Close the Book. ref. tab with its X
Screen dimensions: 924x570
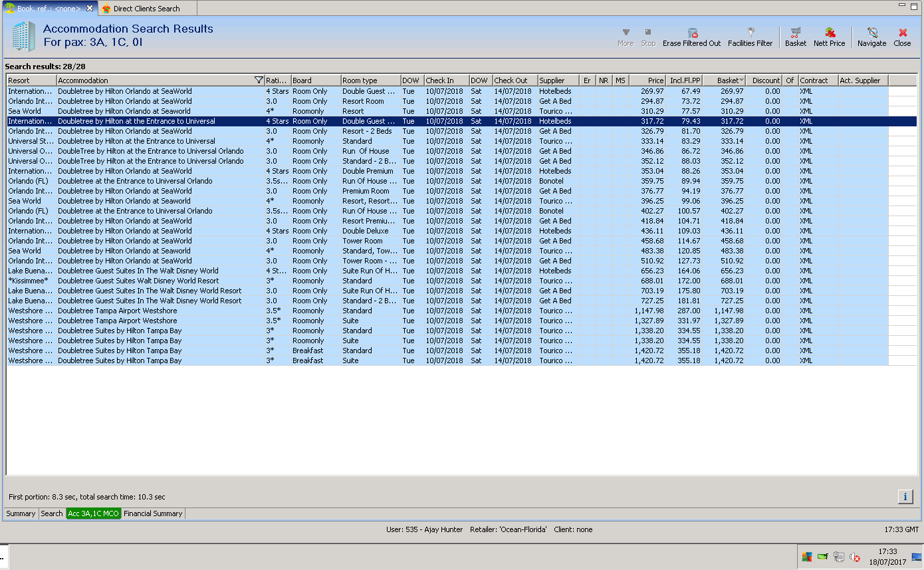(90, 9)
